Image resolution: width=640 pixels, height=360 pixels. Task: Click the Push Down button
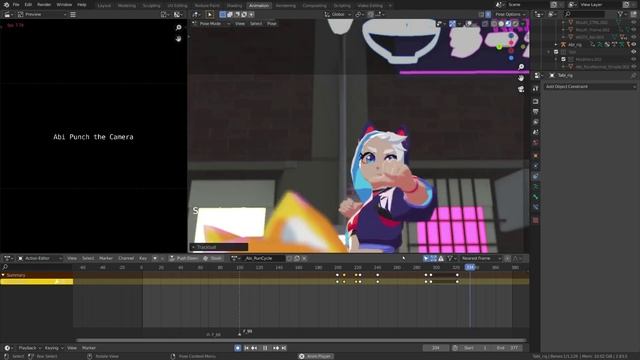(184, 258)
